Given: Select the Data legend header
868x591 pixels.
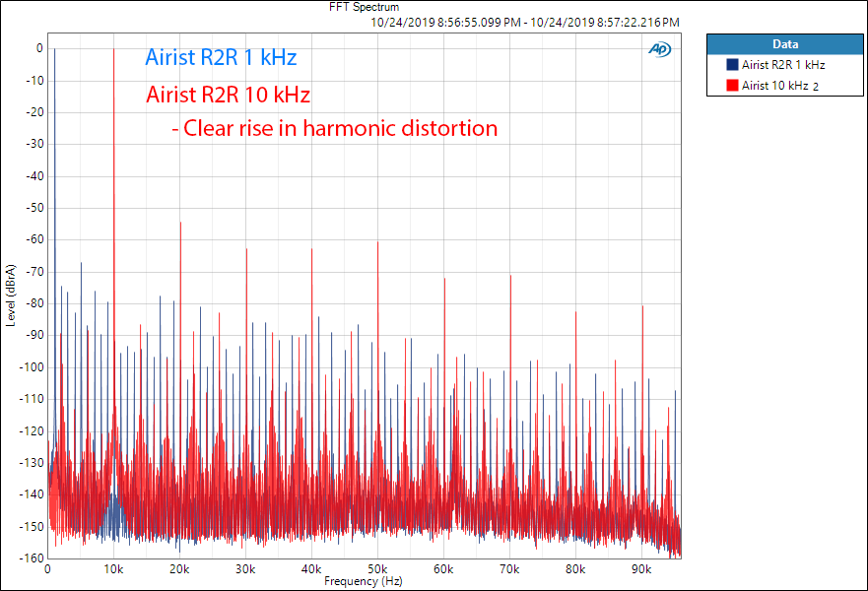Looking at the screenshot, I should coord(785,44).
